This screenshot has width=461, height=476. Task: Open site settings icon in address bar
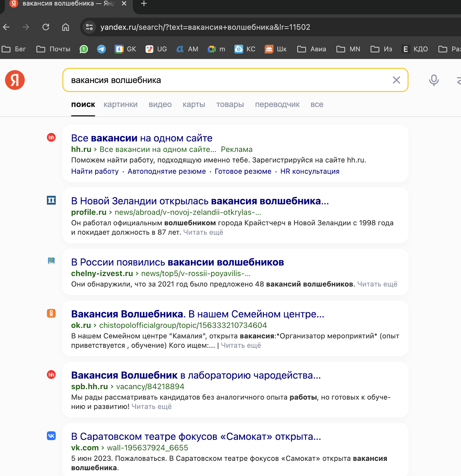[89, 27]
